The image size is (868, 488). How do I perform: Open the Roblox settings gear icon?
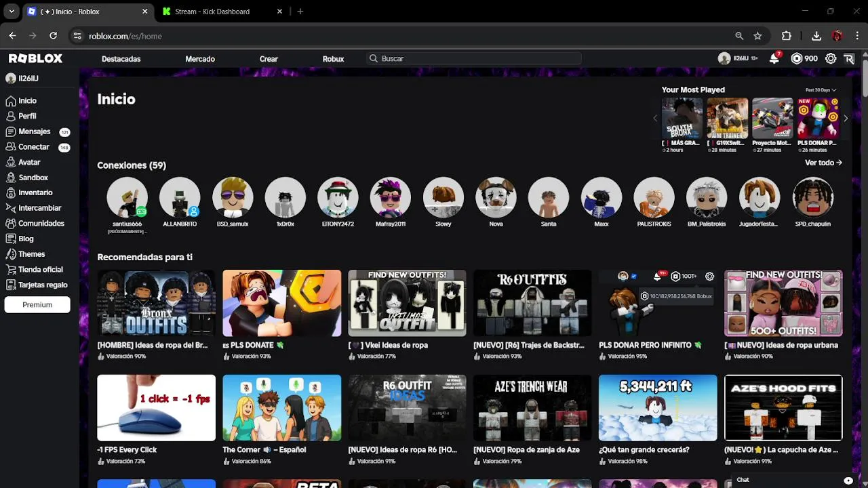point(831,59)
